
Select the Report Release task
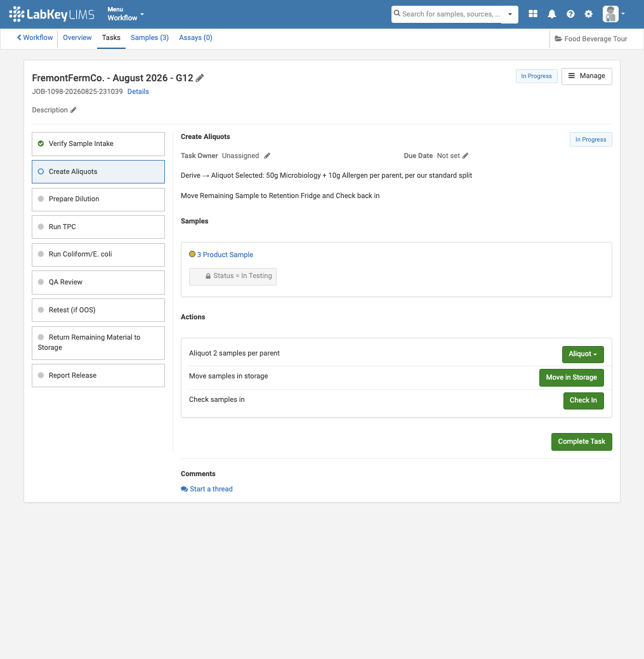point(98,376)
